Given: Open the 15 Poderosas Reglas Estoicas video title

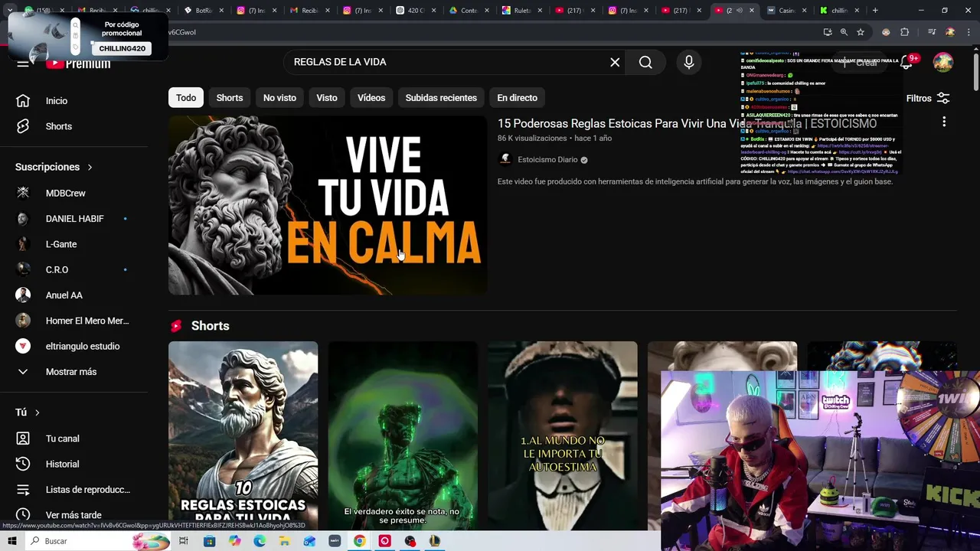Looking at the screenshot, I should 687,123.
